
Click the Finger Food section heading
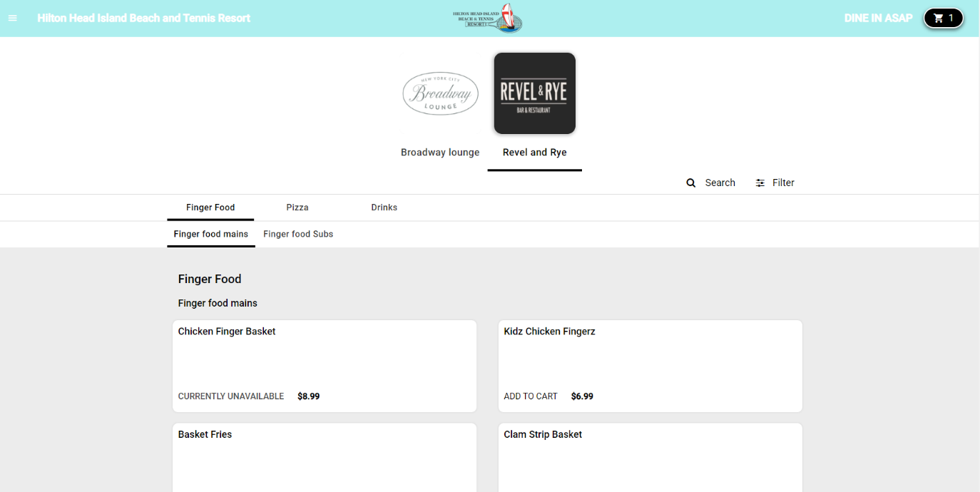210,279
